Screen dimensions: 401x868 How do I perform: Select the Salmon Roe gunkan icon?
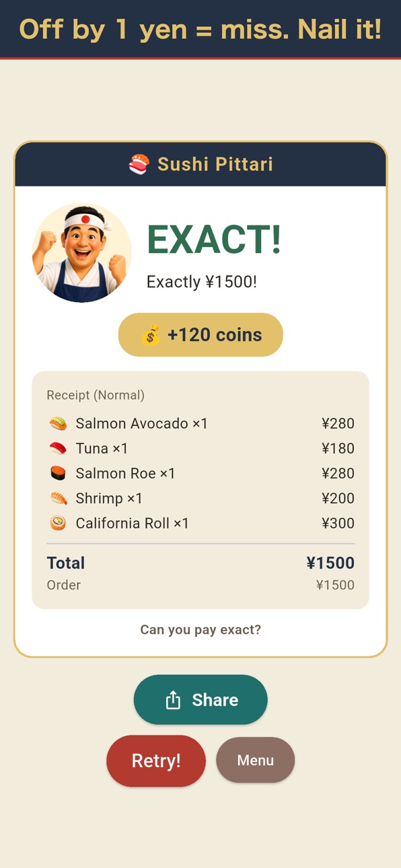(x=59, y=474)
